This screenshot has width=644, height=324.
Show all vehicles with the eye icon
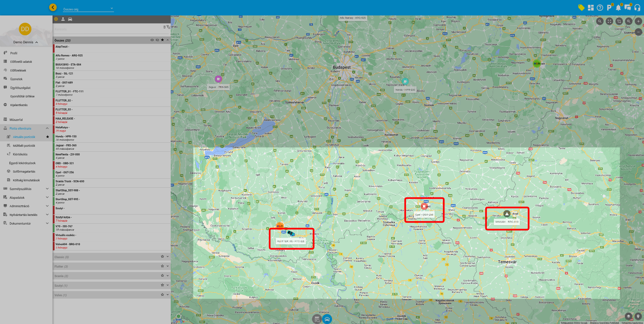tap(152, 40)
